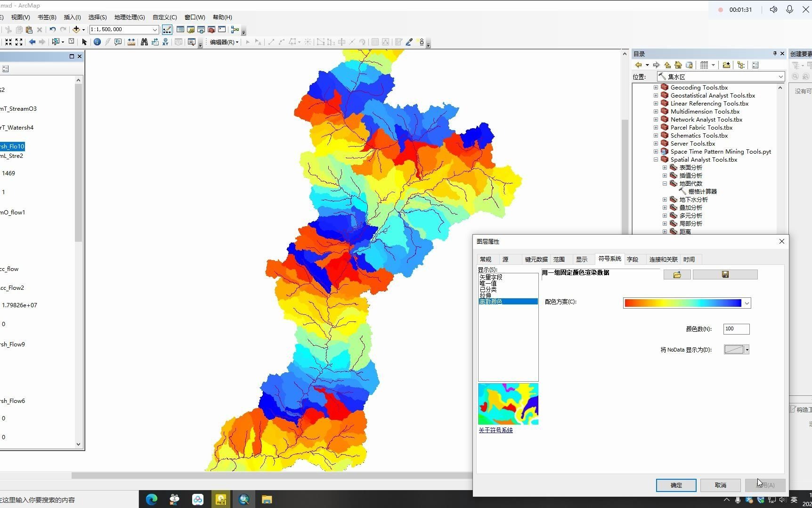Open the ArcToolbox window
This screenshot has height=508, width=812.
coord(211,29)
